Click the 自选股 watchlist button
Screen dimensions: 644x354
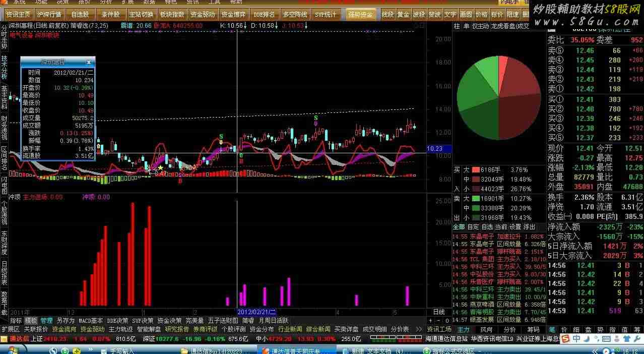click(x=80, y=15)
